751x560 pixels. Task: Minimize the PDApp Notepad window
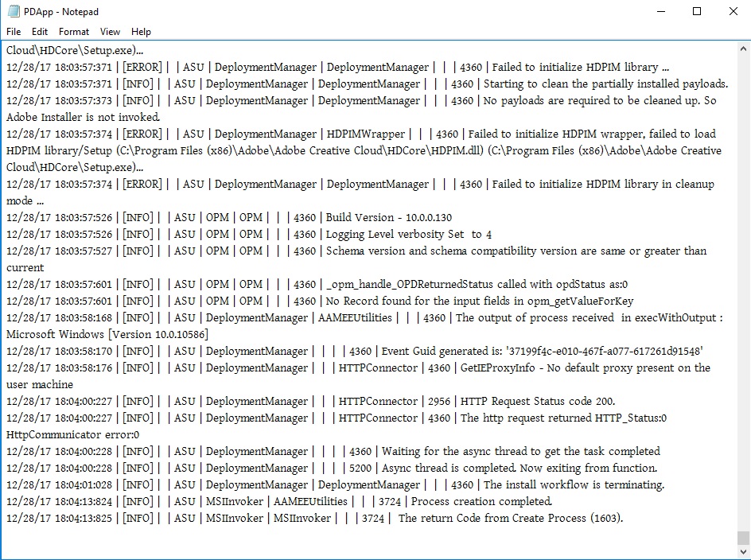[661, 11]
